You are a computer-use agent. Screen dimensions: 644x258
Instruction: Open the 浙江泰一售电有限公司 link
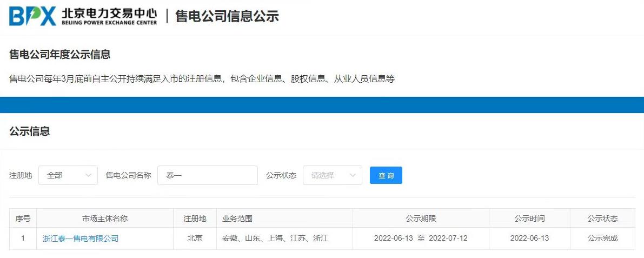[x=81, y=238]
